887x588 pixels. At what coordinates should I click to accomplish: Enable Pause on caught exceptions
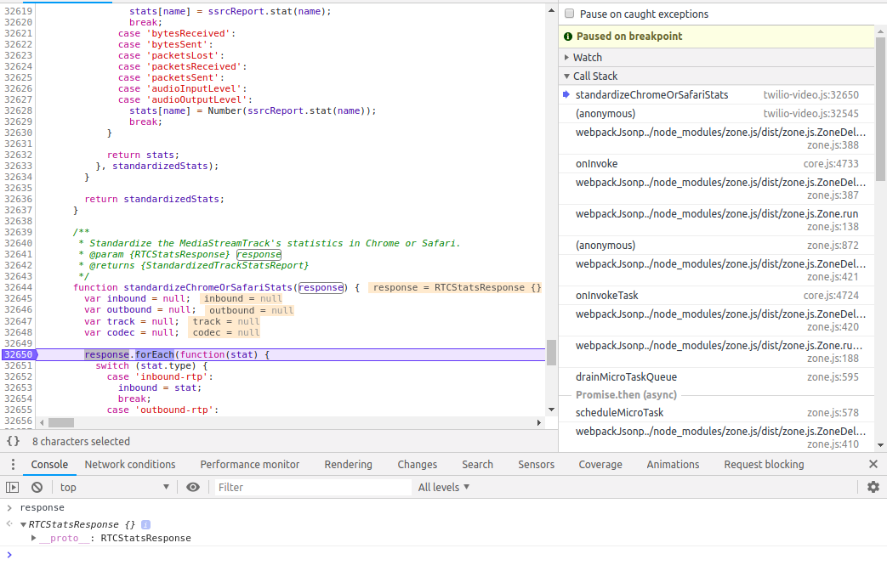570,14
